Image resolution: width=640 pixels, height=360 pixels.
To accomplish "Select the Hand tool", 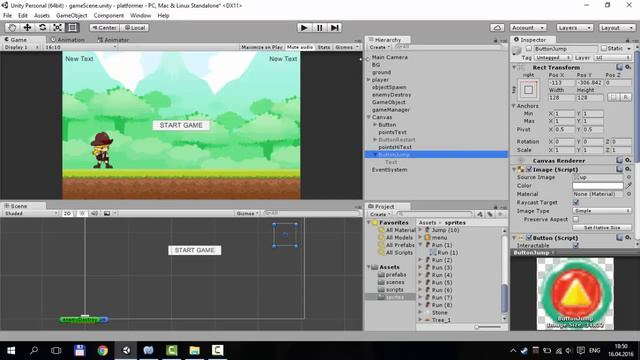I will (x=12, y=27).
